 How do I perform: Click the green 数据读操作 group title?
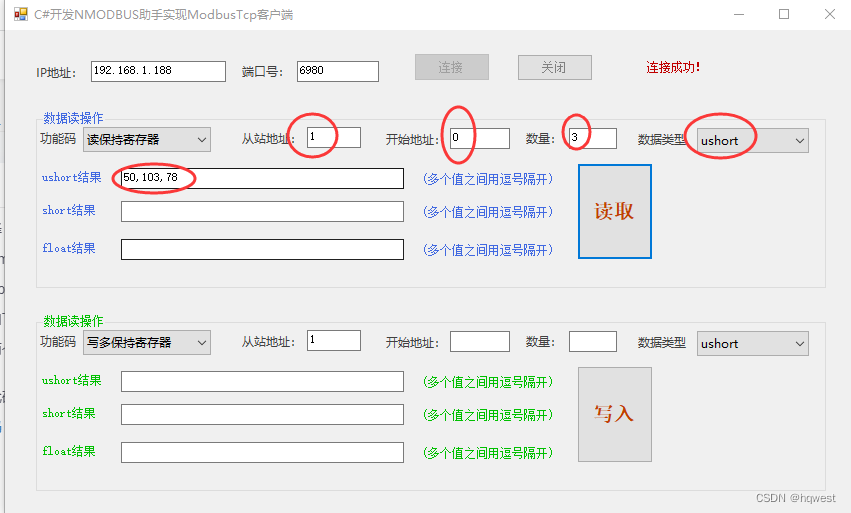tap(73, 321)
